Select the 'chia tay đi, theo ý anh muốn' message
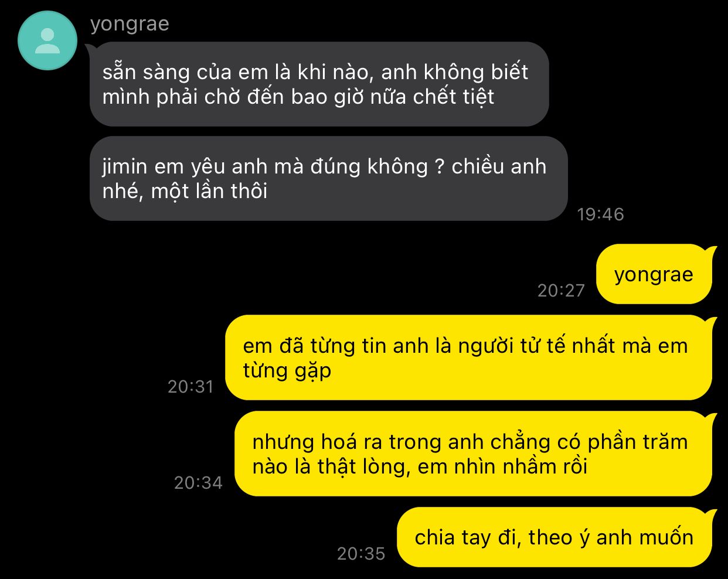 click(554, 537)
